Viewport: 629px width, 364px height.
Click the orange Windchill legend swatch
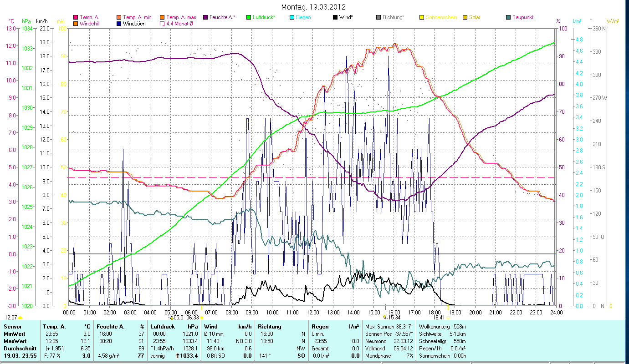pos(75,23)
